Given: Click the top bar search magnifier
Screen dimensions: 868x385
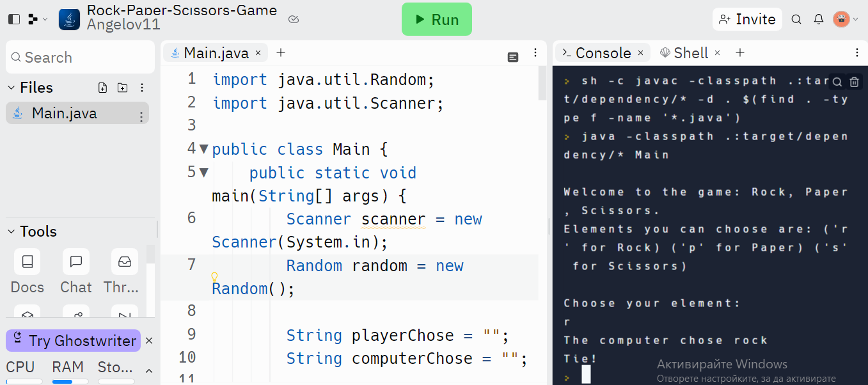Looking at the screenshot, I should (x=796, y=19).
